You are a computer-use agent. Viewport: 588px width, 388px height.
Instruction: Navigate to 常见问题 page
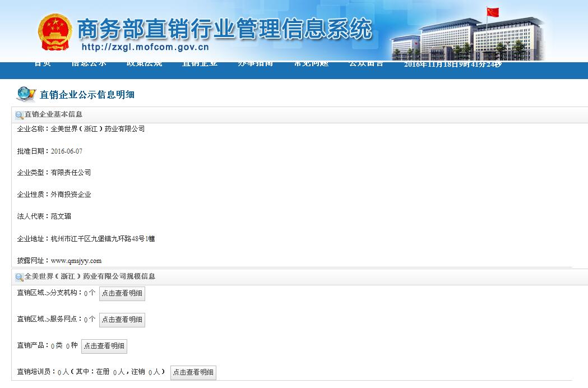[x=311, y=64]
